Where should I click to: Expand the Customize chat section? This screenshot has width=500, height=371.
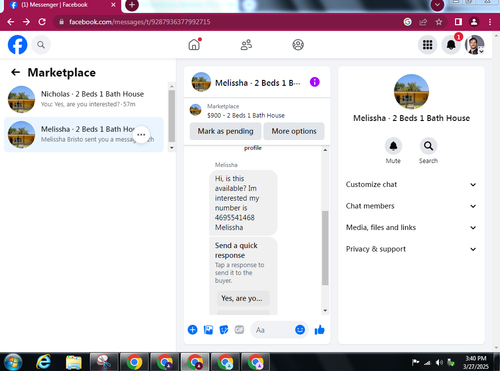(x=411, y=184)
